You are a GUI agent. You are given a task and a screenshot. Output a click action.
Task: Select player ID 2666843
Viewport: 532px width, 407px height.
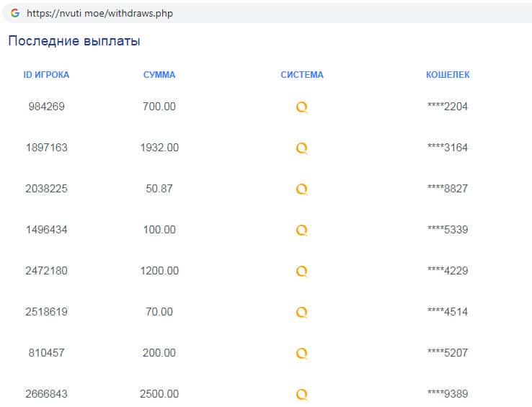click(x=47, y=394)
